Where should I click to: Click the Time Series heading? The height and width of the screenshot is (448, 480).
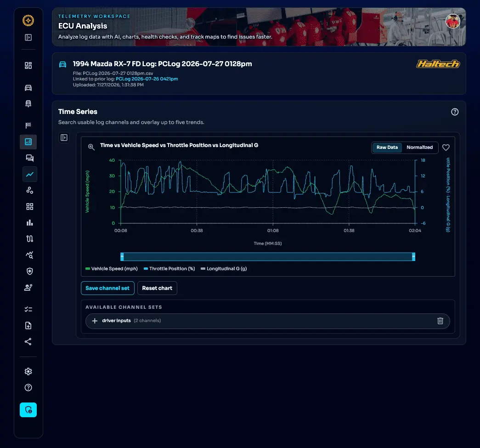point(78,112)
